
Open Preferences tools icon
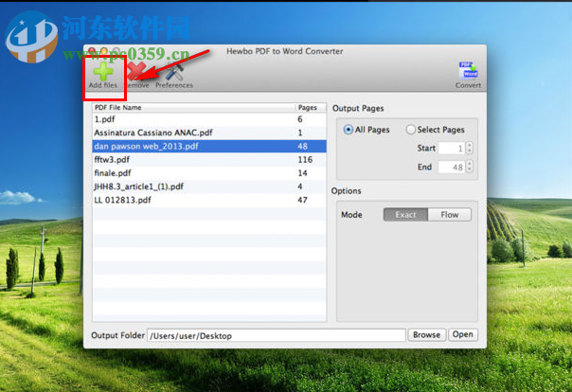174,71
